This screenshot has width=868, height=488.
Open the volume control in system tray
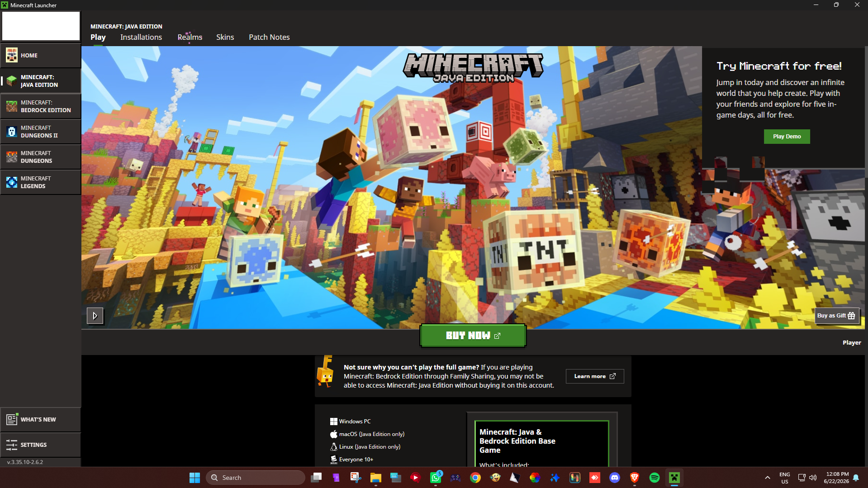click(813, 478)
